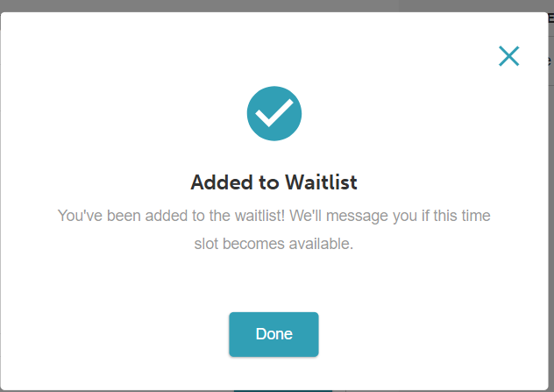The image size is (554, 392).
Task: Click the dark teal bar below dialog
Action: tap(282, 391)
